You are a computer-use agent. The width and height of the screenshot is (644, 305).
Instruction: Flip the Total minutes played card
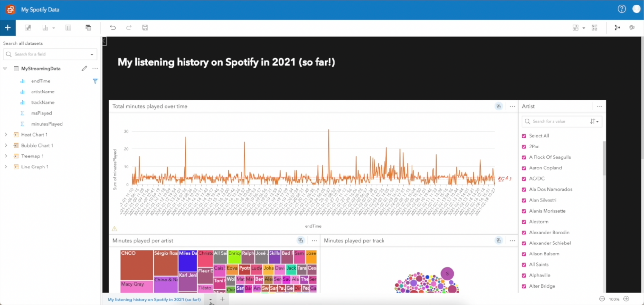coord(498,106)
